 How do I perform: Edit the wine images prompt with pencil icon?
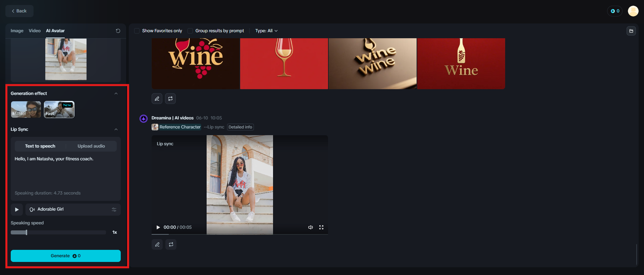(157, 99)
